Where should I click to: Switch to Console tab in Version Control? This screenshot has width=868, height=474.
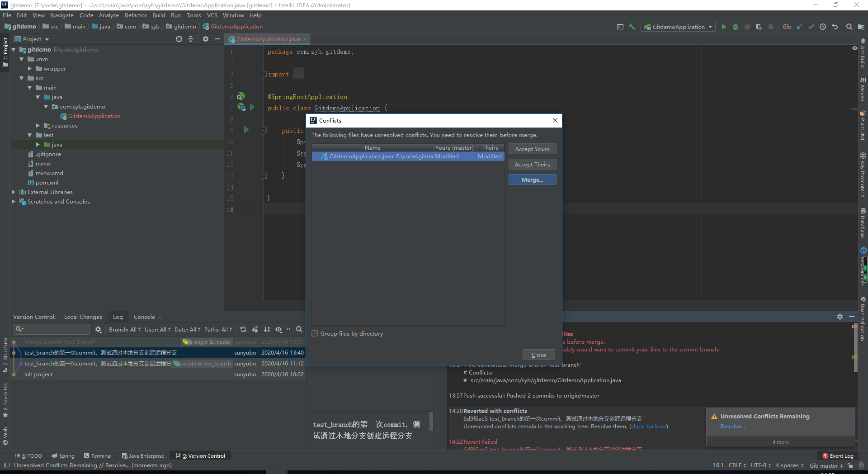tap(144, 317)
